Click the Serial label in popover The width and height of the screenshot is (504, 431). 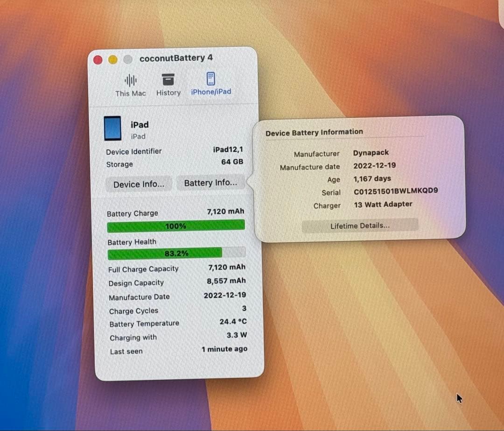pyautogui.click(x=331, y=193)
